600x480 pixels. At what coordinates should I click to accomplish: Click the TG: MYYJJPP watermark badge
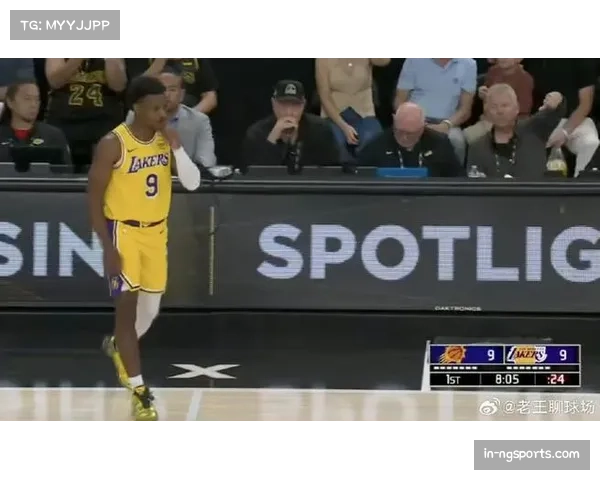click(64, 24)
